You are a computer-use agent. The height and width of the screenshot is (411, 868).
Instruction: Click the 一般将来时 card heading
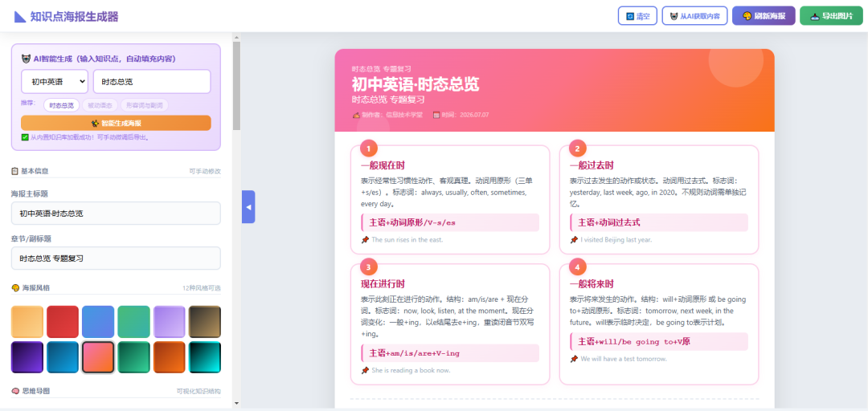[592, 284]
